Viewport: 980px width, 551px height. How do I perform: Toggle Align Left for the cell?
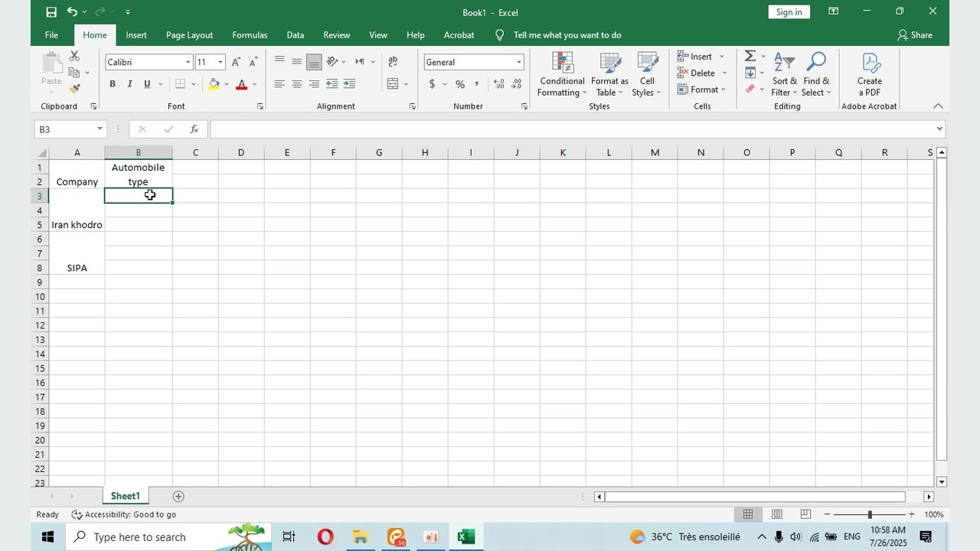(279, 84)
